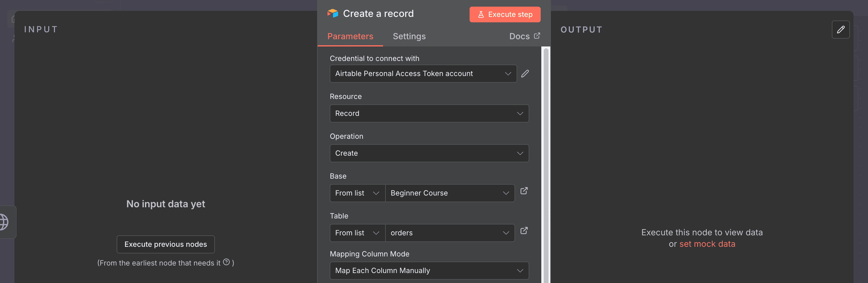Change Base mode From list dropdown
This screenshot has width=868, height=283.
(x=357, y=193)
